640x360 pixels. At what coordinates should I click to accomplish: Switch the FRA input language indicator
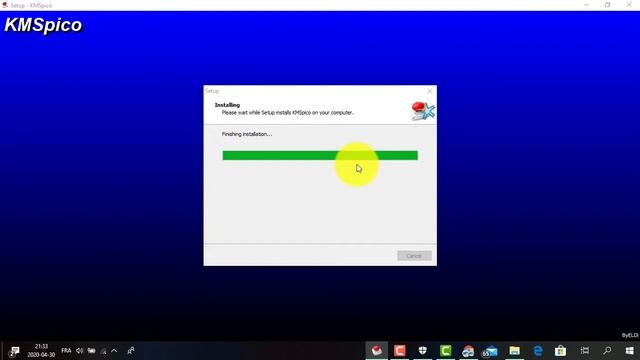pyautogui.click(x=66, y=351)
